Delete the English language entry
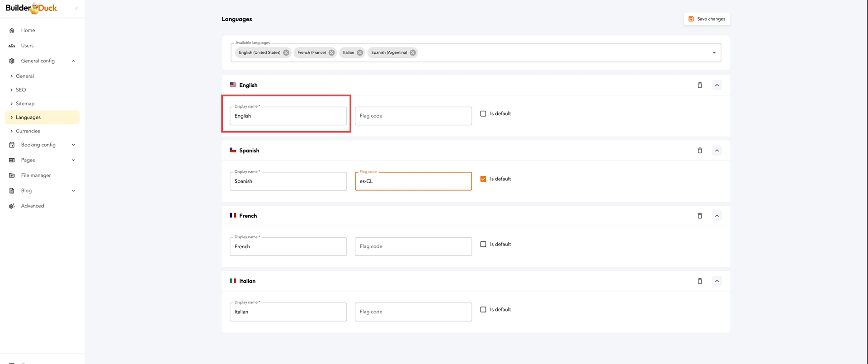 699,85
